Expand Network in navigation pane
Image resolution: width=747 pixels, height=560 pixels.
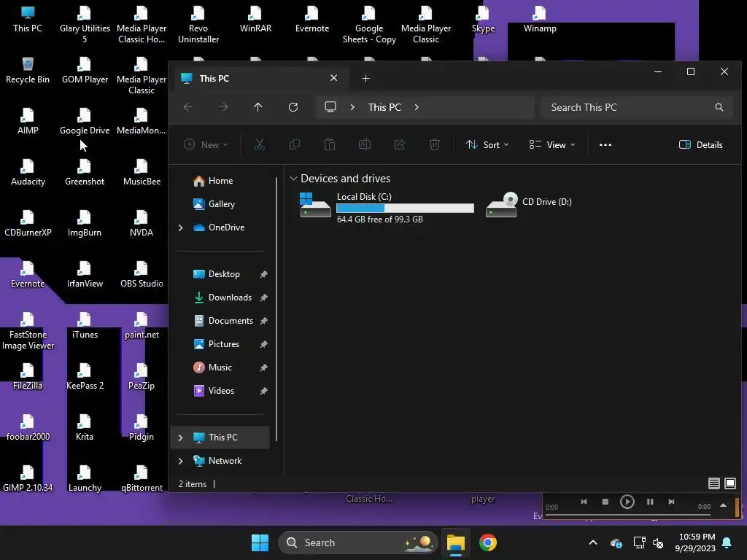click(181, 461)
